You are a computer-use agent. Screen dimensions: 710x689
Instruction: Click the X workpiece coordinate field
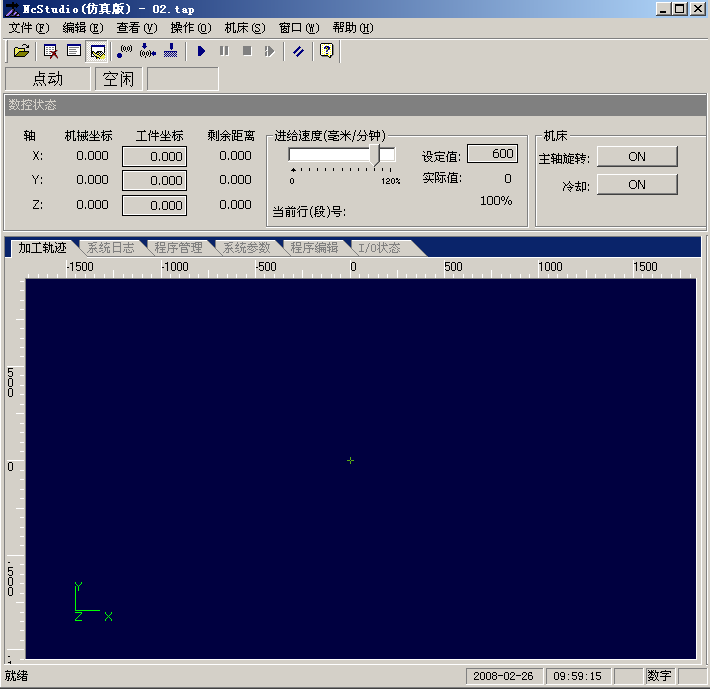(154, 156)
